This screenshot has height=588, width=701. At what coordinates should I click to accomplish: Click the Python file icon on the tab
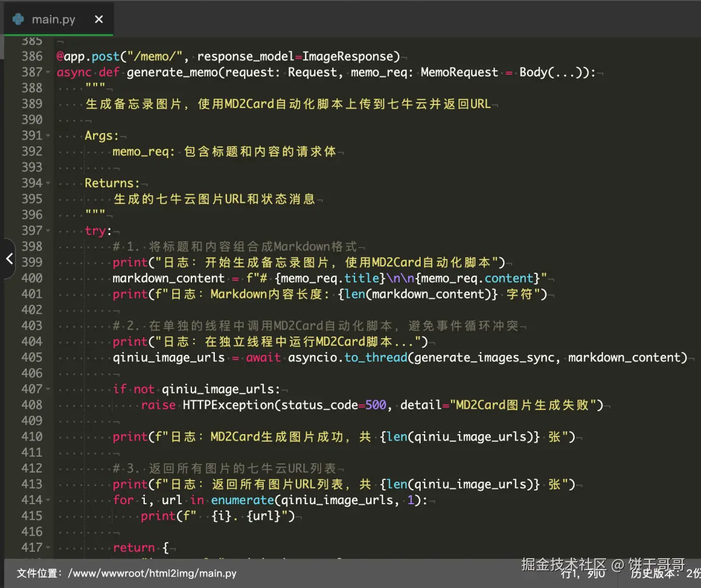(x=18, y=19)
